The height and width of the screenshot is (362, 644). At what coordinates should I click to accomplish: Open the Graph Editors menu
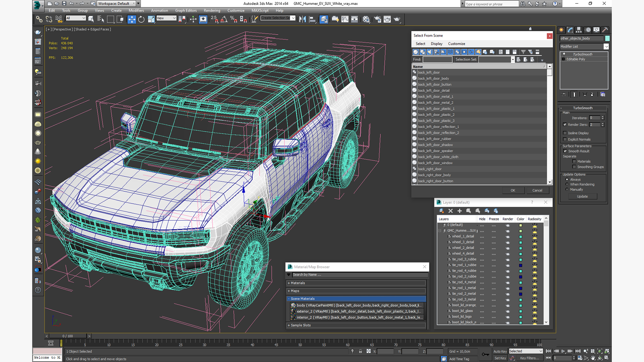[x=186, y=10]
